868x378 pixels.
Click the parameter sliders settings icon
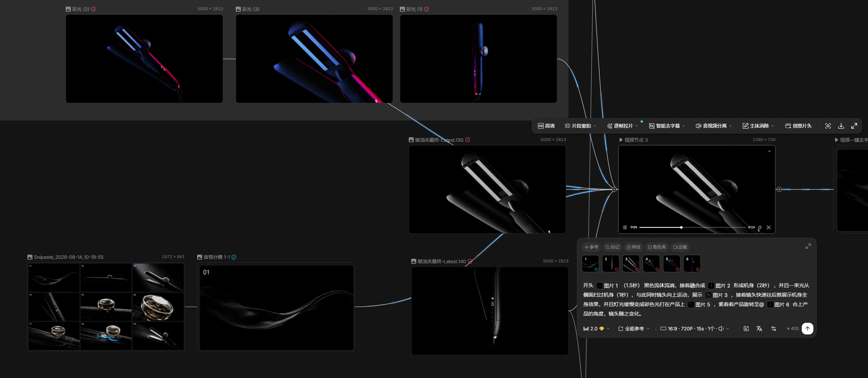coord(774,329)
